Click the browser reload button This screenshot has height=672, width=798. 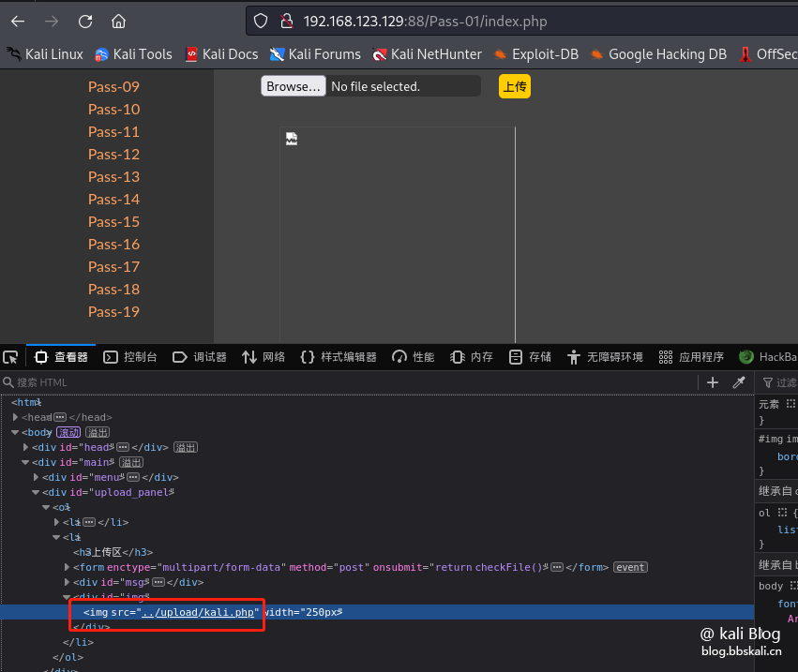(x=85, y=21)
